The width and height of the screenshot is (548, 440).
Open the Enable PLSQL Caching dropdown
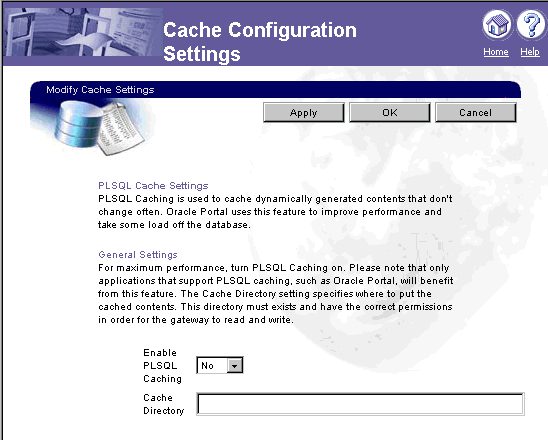220,366
